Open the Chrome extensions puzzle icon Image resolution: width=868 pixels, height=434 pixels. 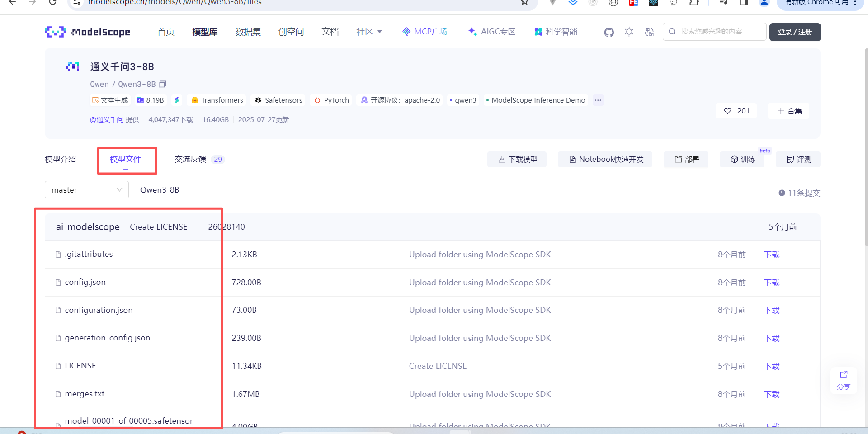(x=694, y=2)
